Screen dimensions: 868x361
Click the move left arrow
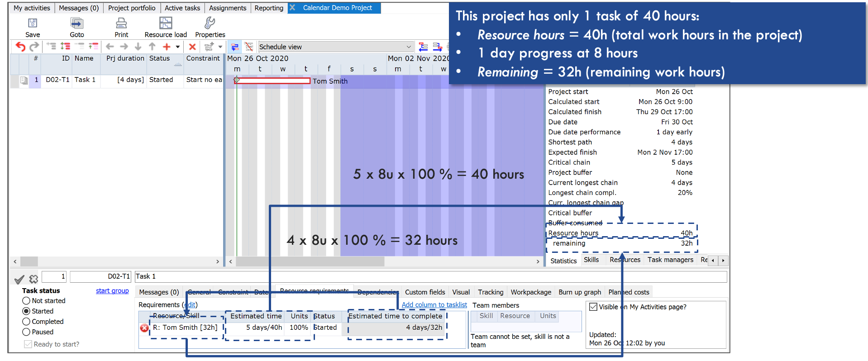[x=110, y=47]
